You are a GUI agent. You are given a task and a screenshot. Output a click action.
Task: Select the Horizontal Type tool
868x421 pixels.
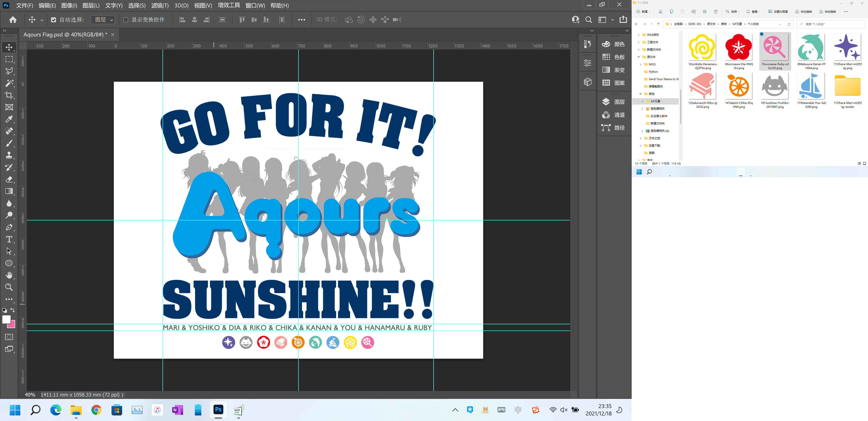[x=9, y=239]
